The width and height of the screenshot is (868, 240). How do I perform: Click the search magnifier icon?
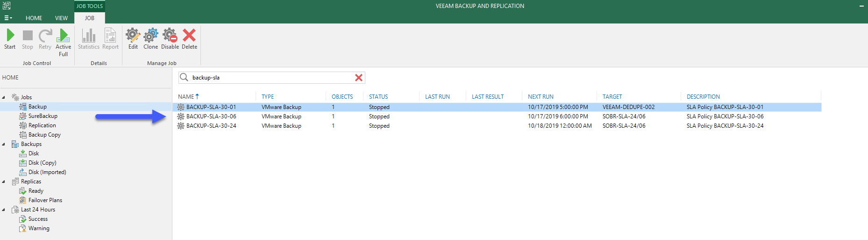pos(184,77)
